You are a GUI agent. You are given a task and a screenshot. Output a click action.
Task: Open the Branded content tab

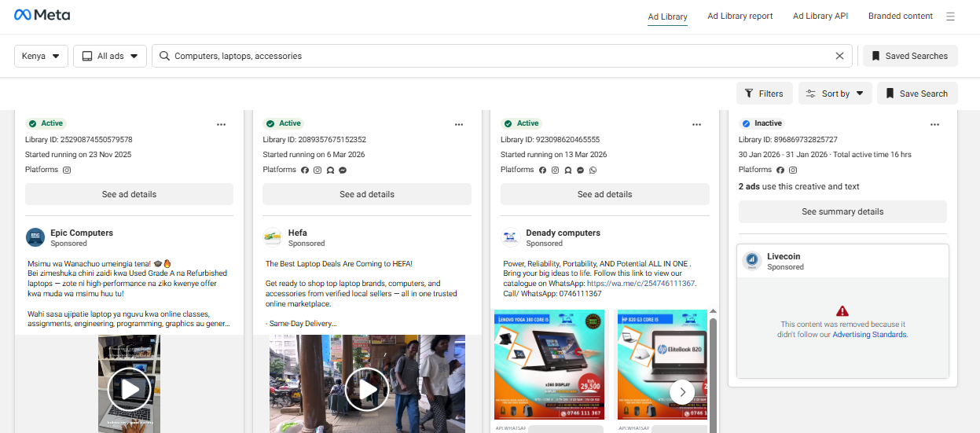[901, 16]
